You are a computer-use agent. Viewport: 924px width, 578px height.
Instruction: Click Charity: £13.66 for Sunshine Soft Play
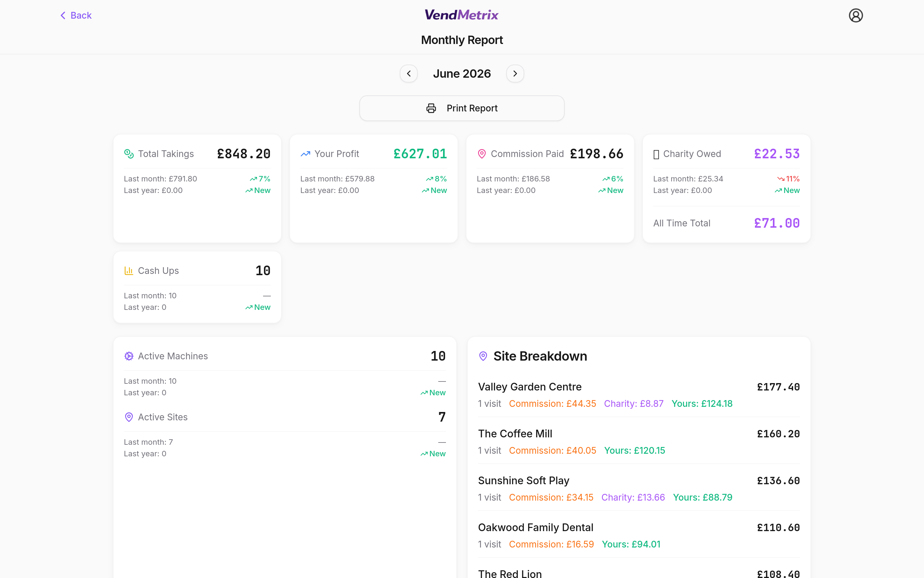click(633, 497)
